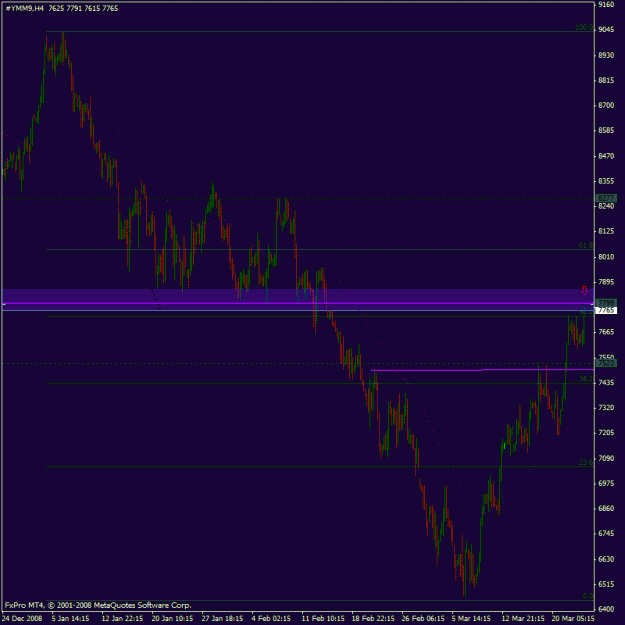Click the 8470 price axis label
The height and width of the screenshot is (625, 625).
coord(606,156)
